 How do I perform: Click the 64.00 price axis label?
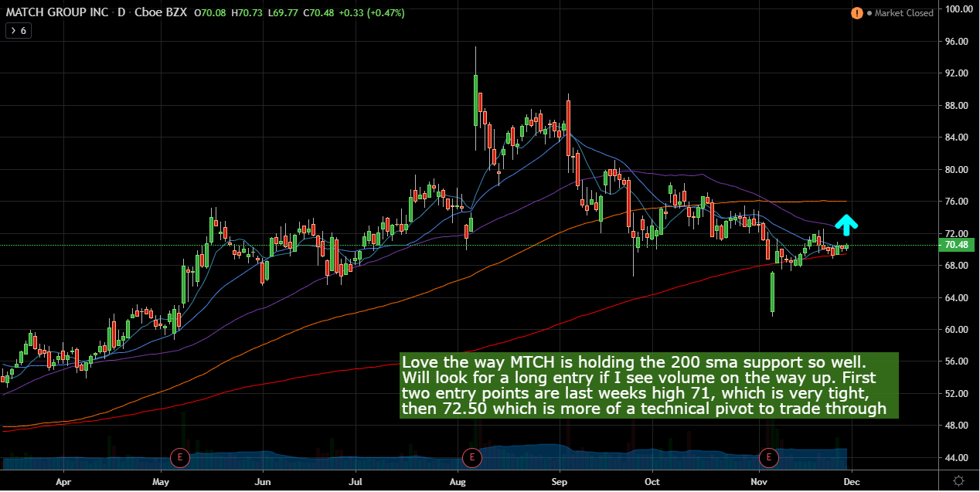(x=958, y=297)
